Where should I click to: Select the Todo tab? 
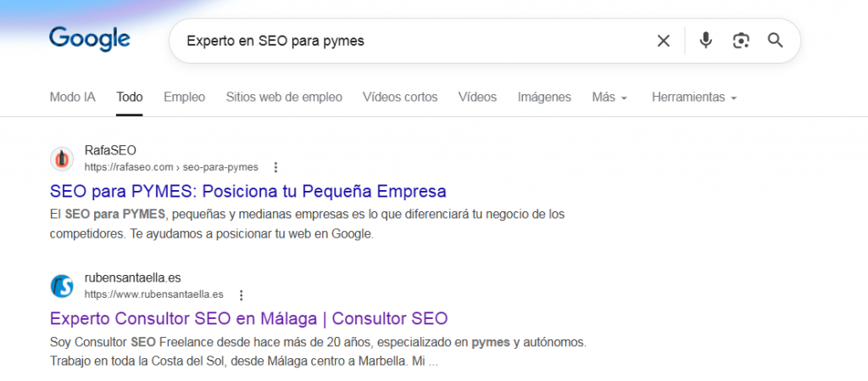pos(130,98)
